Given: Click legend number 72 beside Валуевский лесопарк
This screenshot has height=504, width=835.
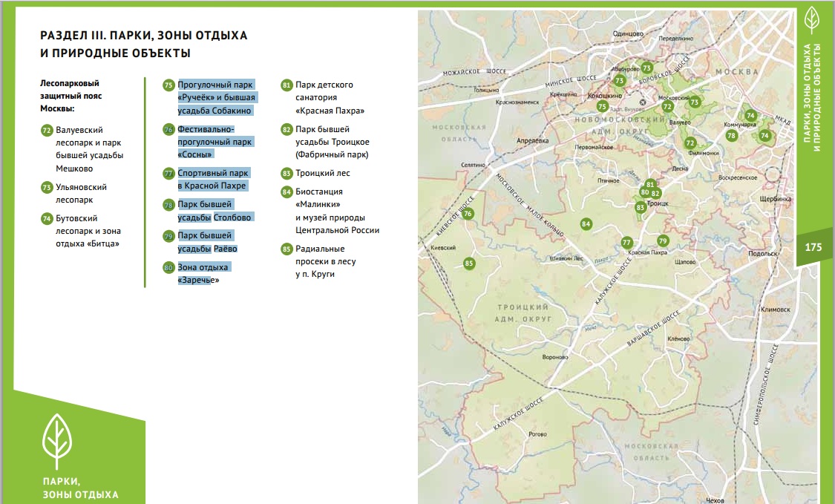Looking at the screenshot, I should coord(47,130).
